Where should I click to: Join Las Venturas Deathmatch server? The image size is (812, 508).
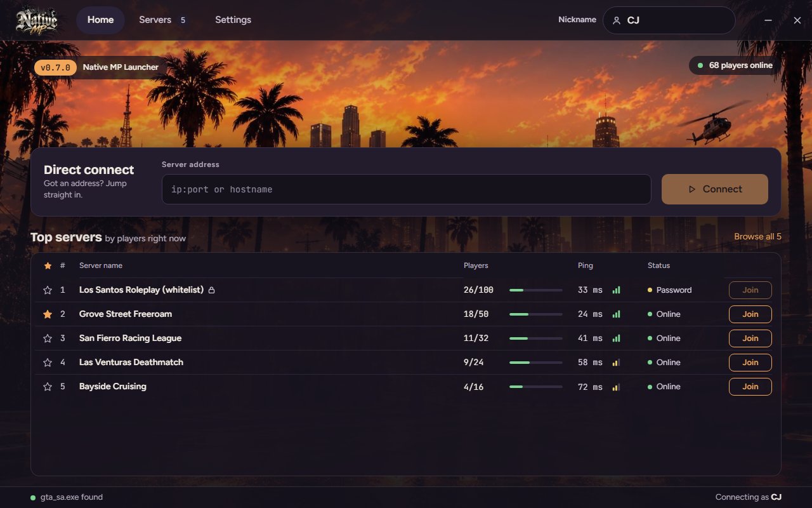click(750, 363)
